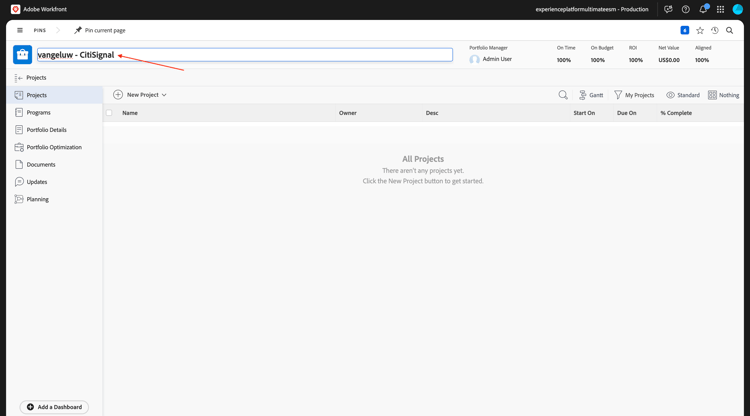Sort by the Due On column header

point(627,113)
